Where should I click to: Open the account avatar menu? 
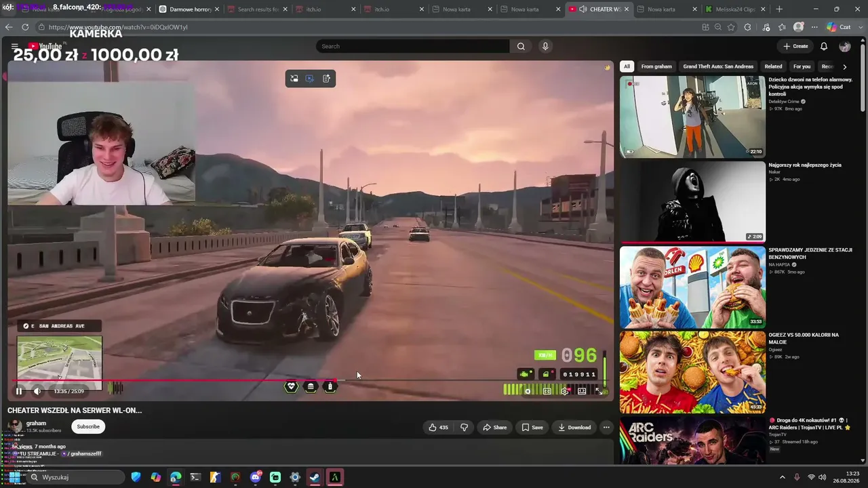click(845, 46)
